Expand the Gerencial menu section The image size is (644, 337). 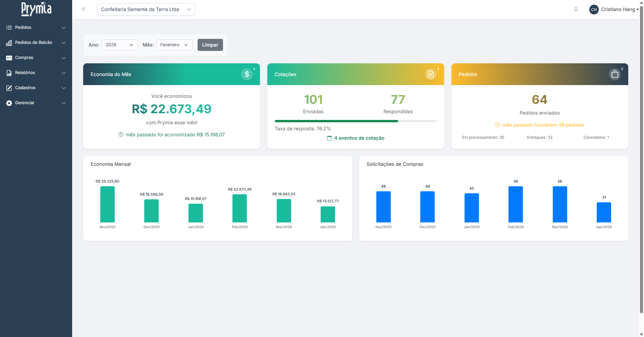[63, 103]
